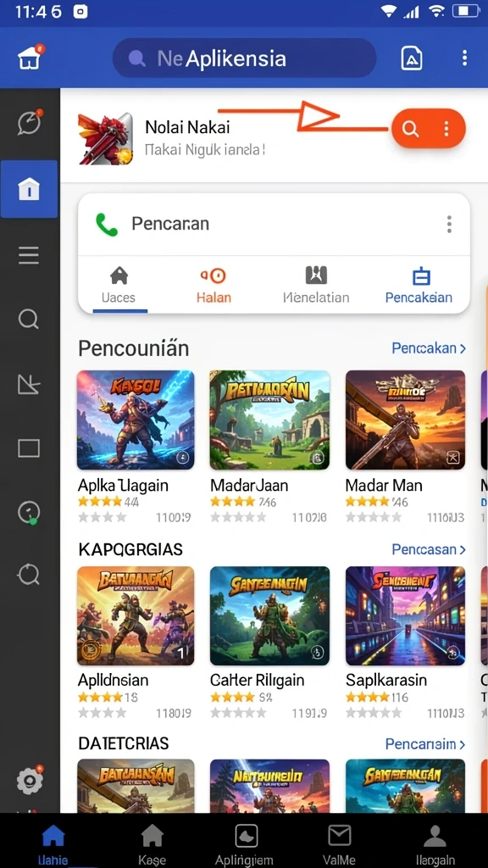Screen dimensions: 488x868
Task: Switch to the Pencakeian tab
Action: pos(419,285)
